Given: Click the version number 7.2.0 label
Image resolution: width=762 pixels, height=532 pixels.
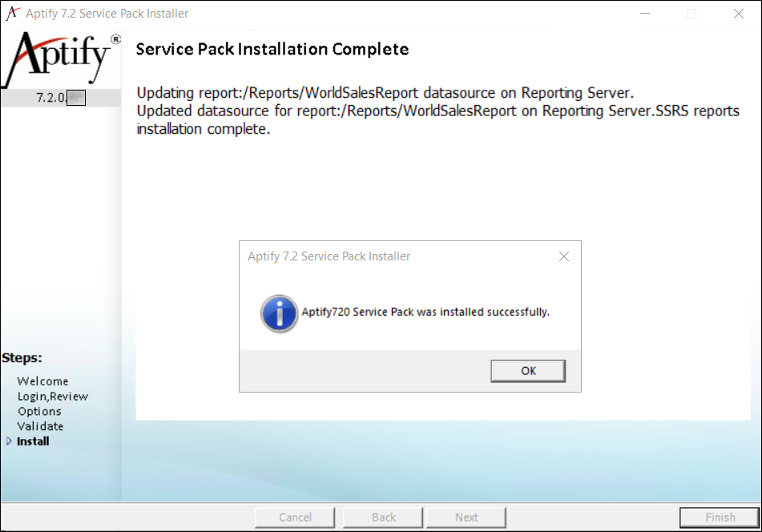Looking at the screenshot, I should point(51,98).
